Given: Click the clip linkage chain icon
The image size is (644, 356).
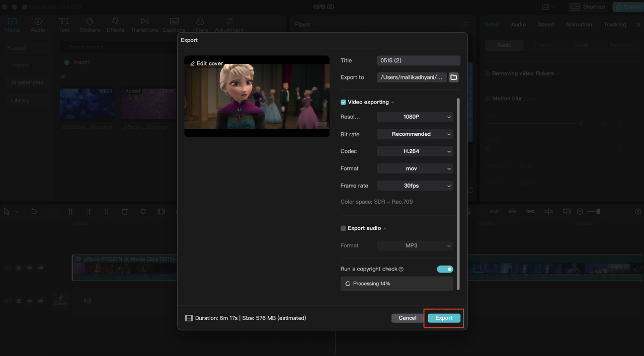Looking at the screenshot, I should tap(530, 212).
